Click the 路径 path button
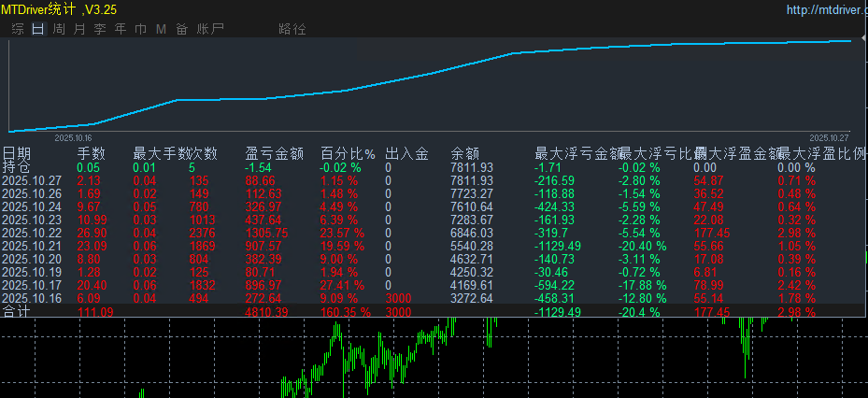868x398 pixels. click(292, 29)
